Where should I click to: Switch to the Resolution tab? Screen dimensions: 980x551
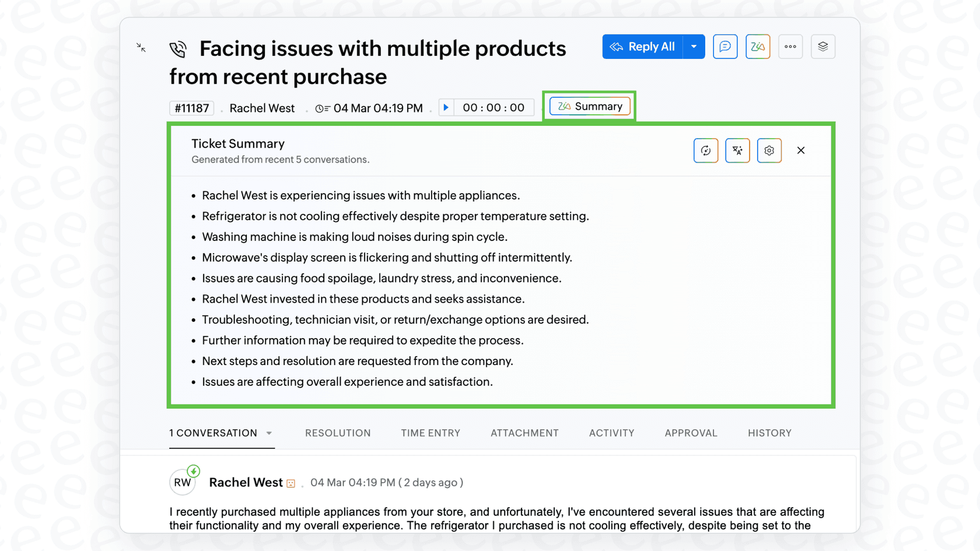[338, 433]
